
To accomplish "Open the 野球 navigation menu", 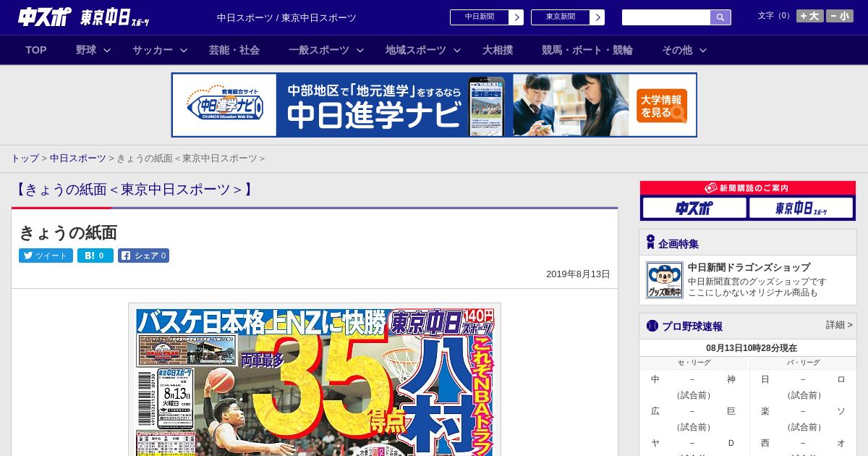I will click(x=86, y=50).
